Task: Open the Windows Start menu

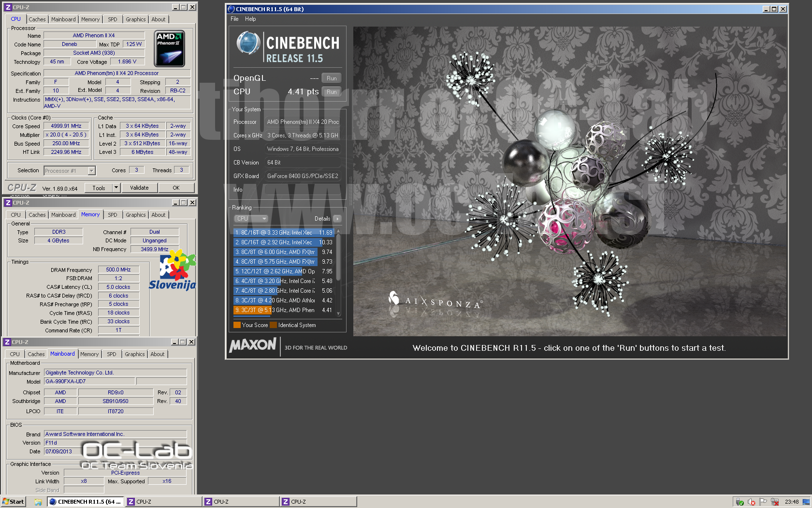Action: [13, 502]
